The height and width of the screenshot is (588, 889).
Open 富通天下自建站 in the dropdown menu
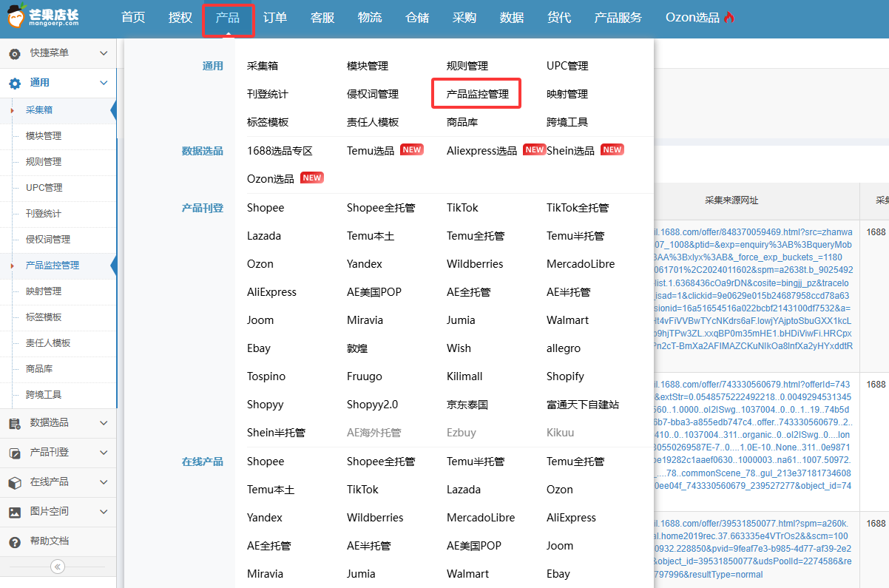click(583, 405)
